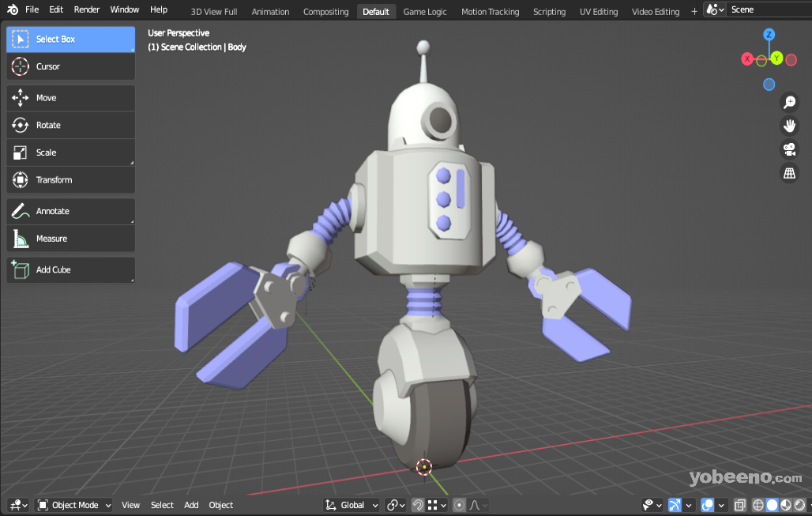Add a new workspace with plus icon
This screenshot has height=516, width=812.
click(x=694, y=11)
